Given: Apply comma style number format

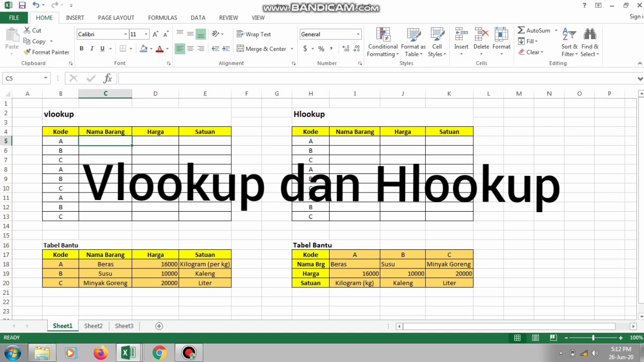Looking at the screenshot, I should point(332,49).
